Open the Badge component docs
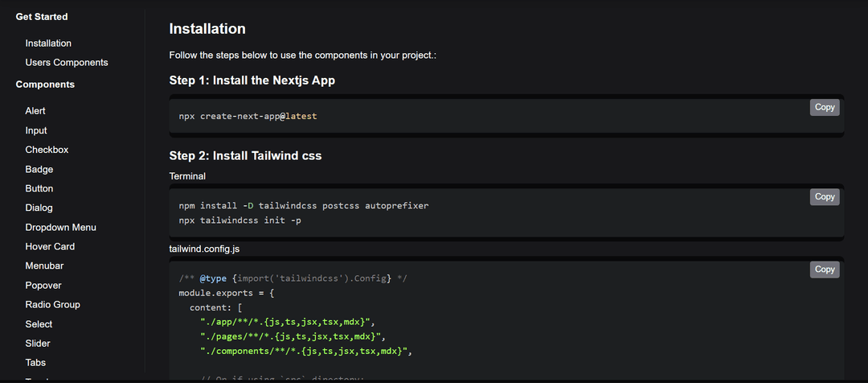Screen dimensions: 868x383 [x=39, y=170]
